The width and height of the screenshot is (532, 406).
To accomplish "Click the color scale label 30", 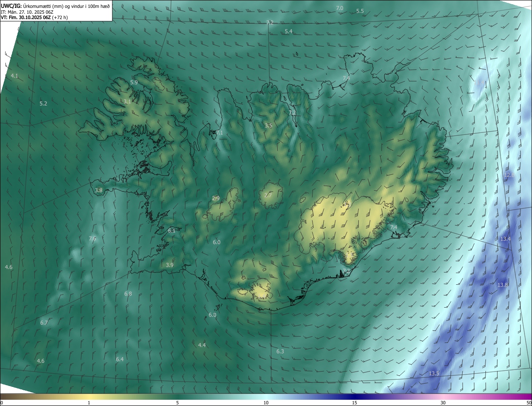I will pos(443,403).
